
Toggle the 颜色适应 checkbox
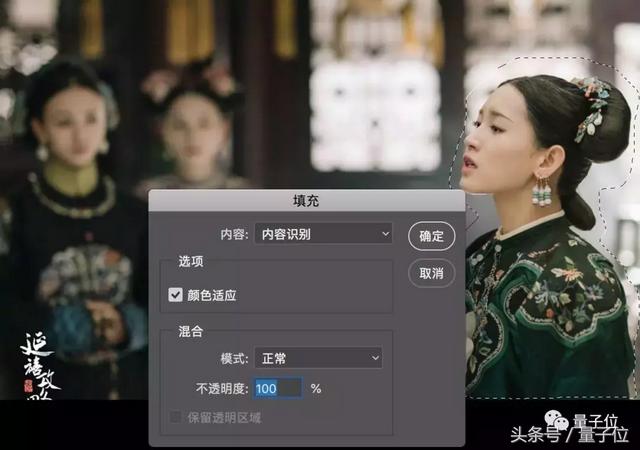click(x=176, y=294)
